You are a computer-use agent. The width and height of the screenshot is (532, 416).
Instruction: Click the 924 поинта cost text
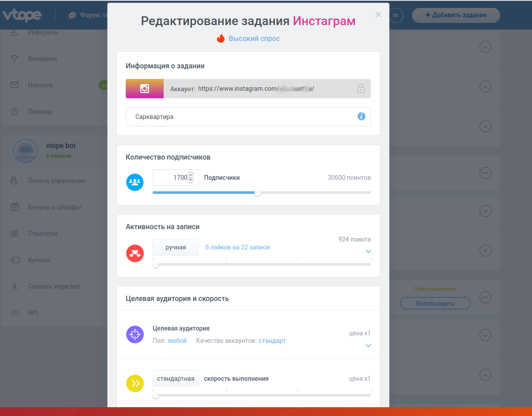pyautogui.click(x=355, y=239)
